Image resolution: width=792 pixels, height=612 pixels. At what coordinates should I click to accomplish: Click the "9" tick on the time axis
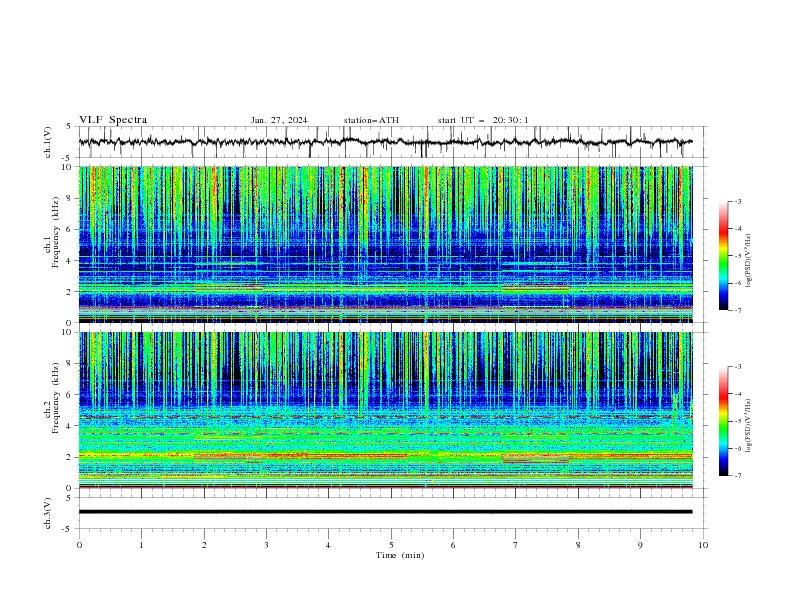pos(640,545)
